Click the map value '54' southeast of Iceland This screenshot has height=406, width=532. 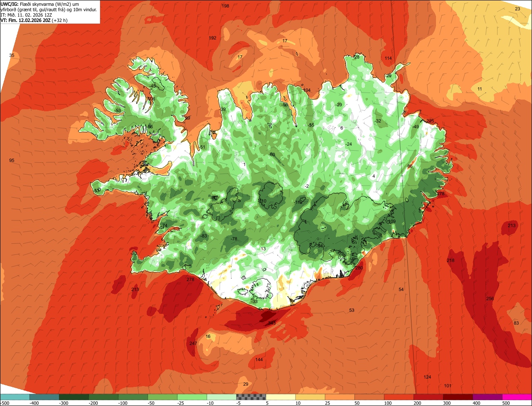401,289
